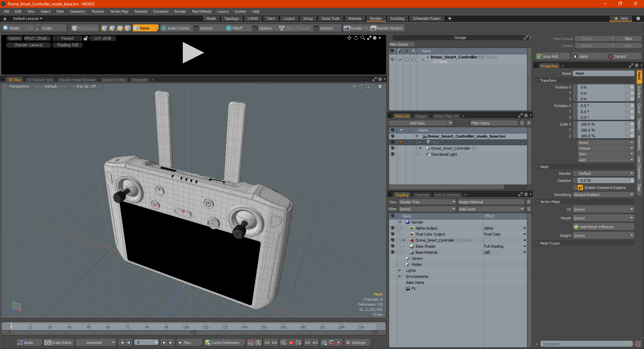
Task: Click Ray GL: Off button
Action: [86, 86]
